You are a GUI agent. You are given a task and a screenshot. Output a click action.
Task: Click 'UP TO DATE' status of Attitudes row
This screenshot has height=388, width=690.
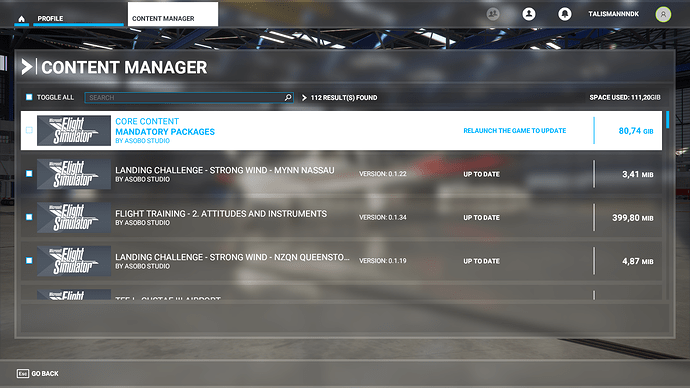(481, 218)
